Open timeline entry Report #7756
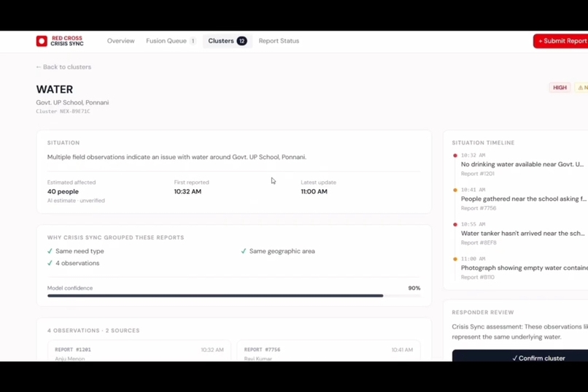The width and height of the screenshot is (588, 392). (x=479, y=208)
